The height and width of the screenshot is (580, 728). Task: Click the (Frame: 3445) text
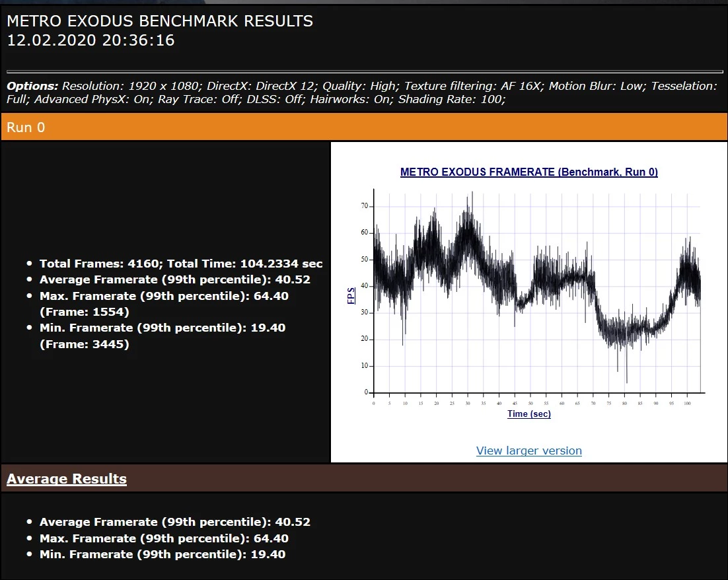(x=85, y=344)
